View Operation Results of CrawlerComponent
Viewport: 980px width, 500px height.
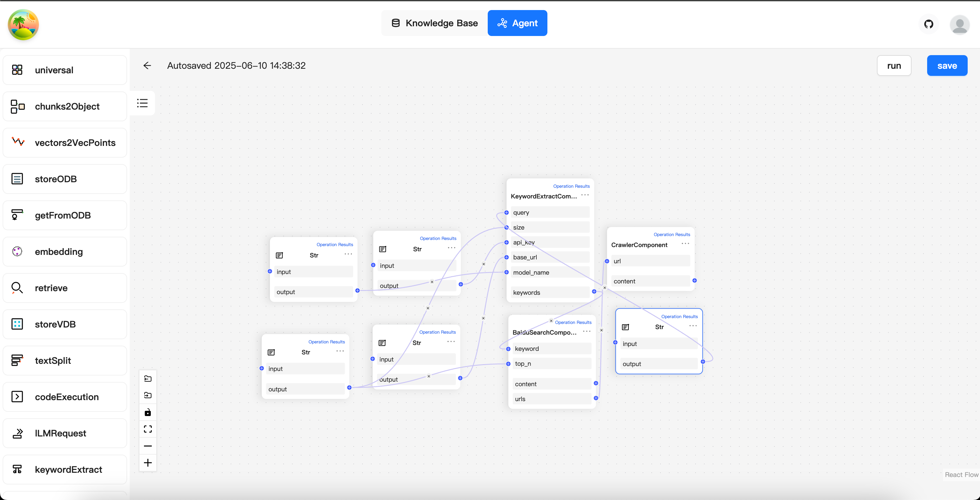click(672, 234)
